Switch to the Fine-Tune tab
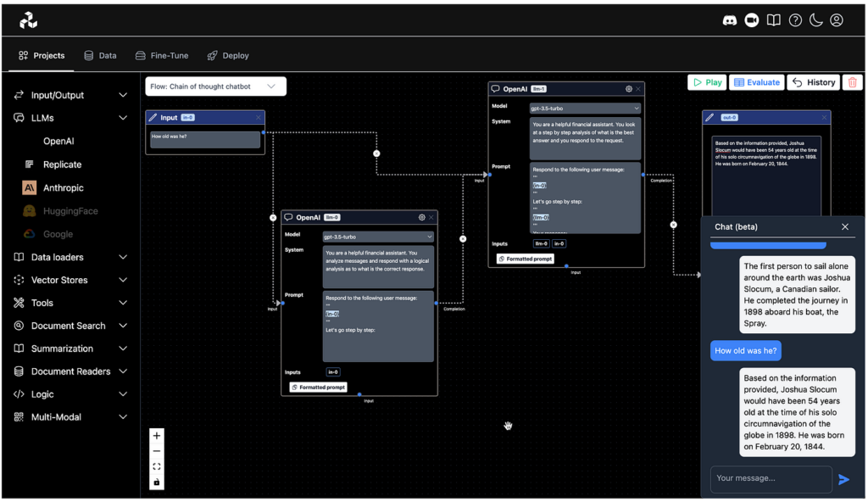Screen dimensions: 868x502 (160, 56)
